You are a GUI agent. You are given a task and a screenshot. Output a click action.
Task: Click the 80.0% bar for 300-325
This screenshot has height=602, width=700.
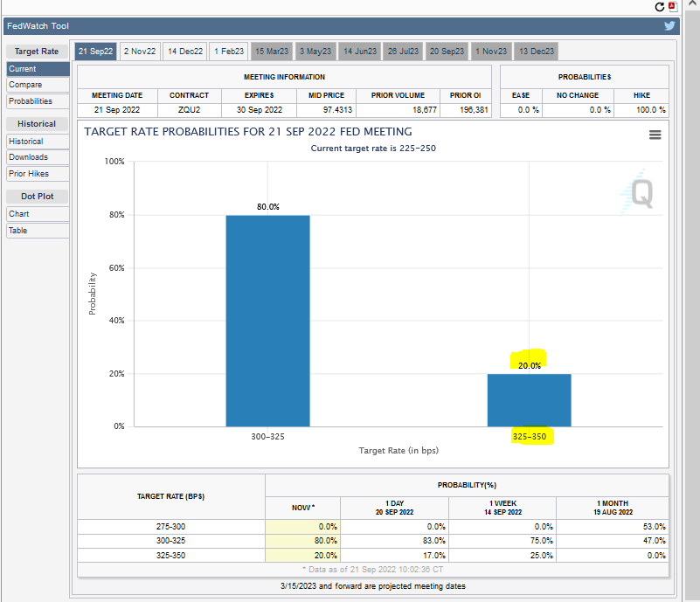coord(268,321)
